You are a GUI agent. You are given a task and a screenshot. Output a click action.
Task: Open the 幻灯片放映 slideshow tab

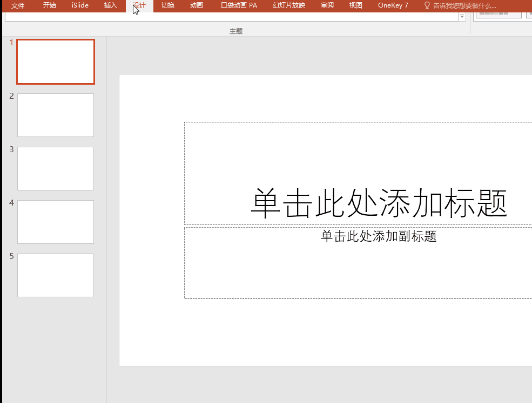[289, 6]
